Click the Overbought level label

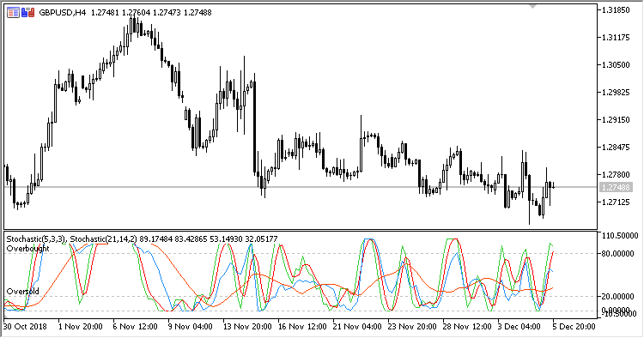click(28, 249)
